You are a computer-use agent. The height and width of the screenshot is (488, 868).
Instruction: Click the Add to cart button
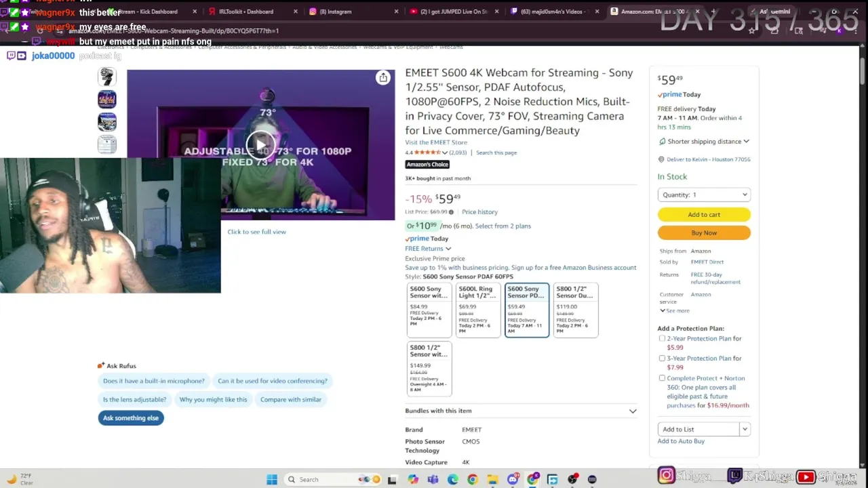click(704, 215)
